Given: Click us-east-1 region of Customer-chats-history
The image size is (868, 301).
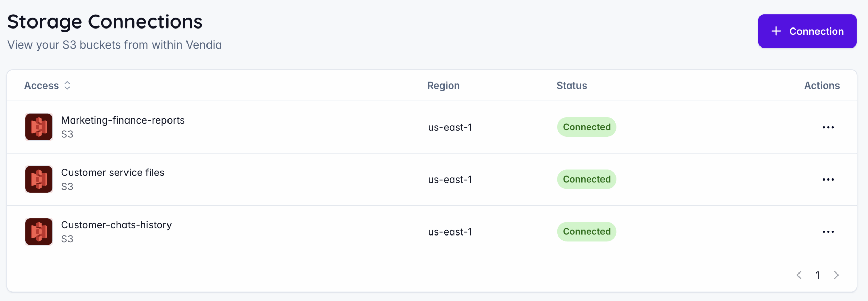Looking at the screenshot, I should coord(450,232).
